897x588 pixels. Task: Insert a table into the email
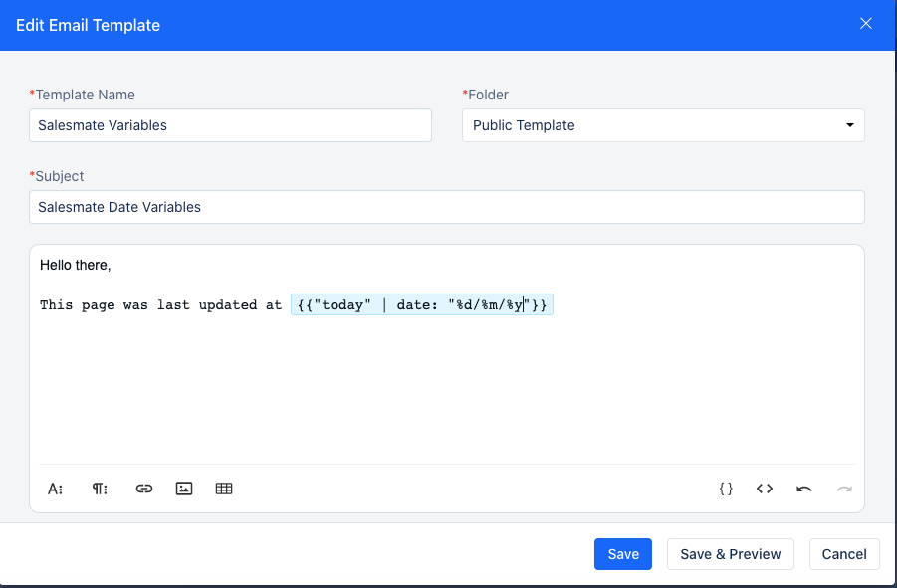pyautogui.click(x=223, y=488)
